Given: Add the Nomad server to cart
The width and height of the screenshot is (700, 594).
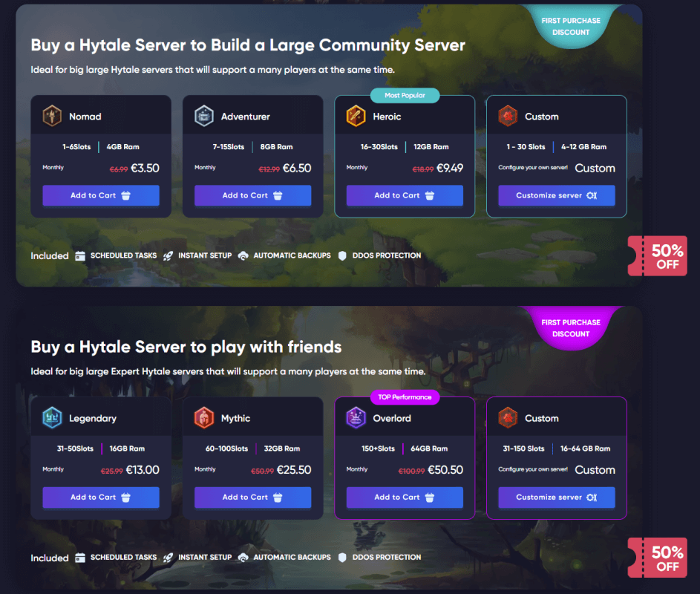Looking at the screenshot, I should pyautogui.click(x=101, y=195).
